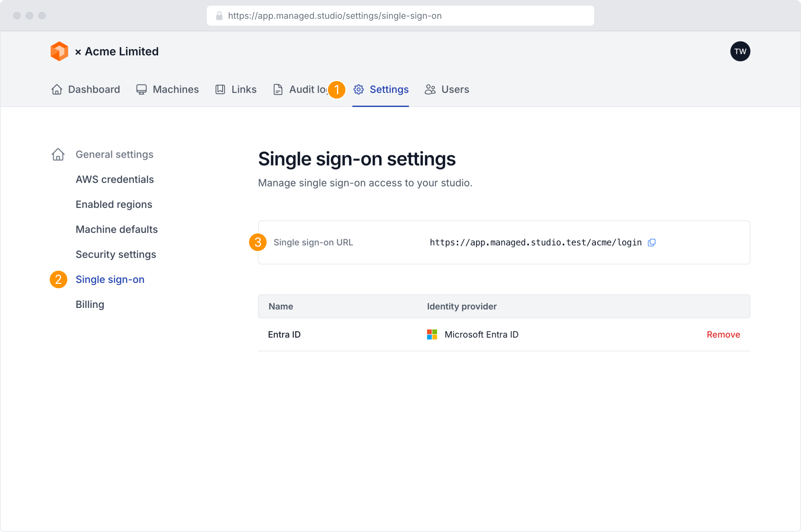This screenshot has width=801, height=532.
Task: Click the Users people icon
Action: (x=430, y=90)
